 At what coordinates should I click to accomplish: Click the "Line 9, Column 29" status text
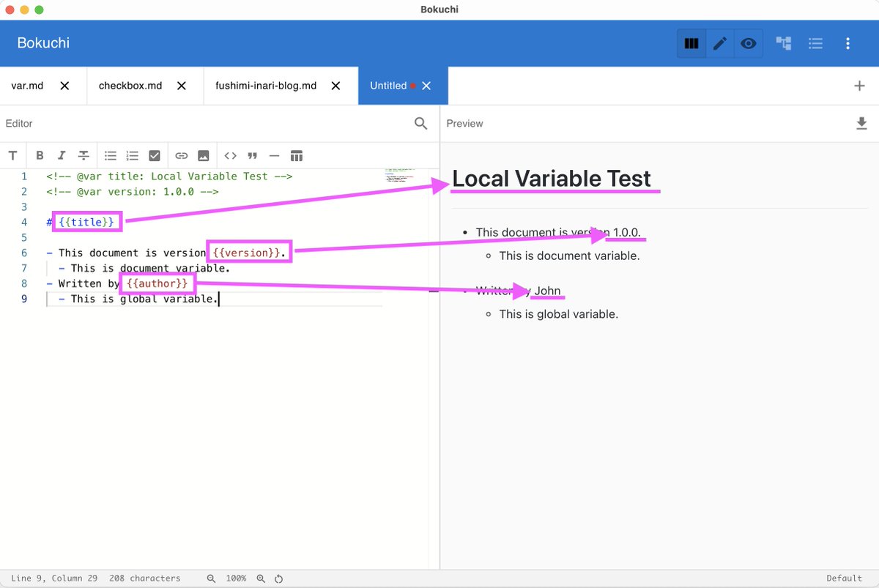click(54, 578)
